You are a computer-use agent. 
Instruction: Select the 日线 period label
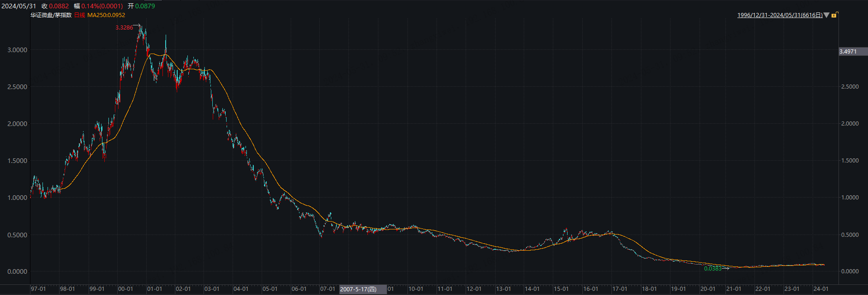pos(80,15)
